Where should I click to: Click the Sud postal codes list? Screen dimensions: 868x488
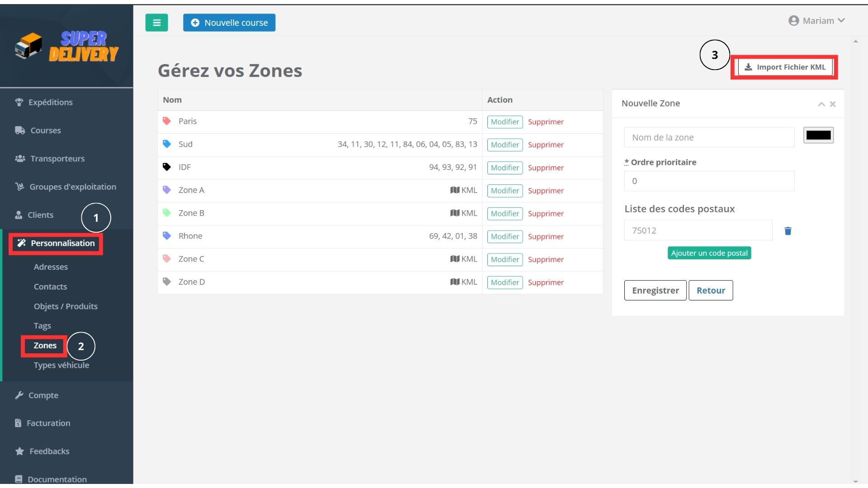[407, 144]
